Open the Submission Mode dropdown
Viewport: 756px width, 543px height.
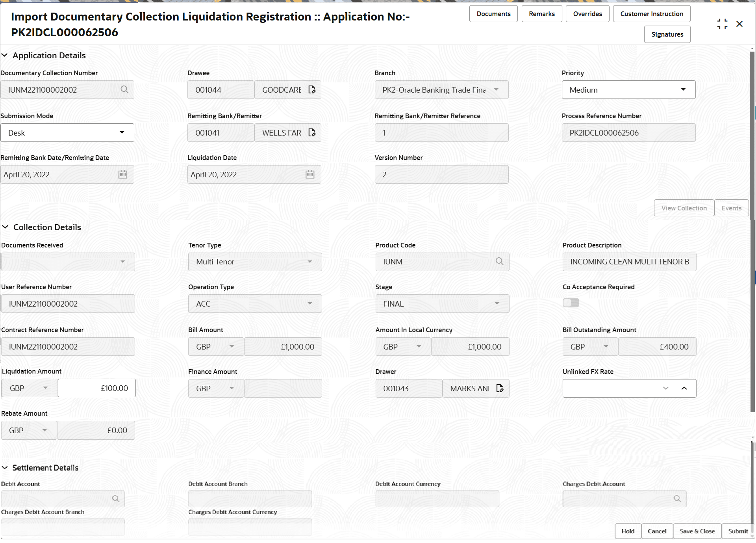(x=122, y=132)
